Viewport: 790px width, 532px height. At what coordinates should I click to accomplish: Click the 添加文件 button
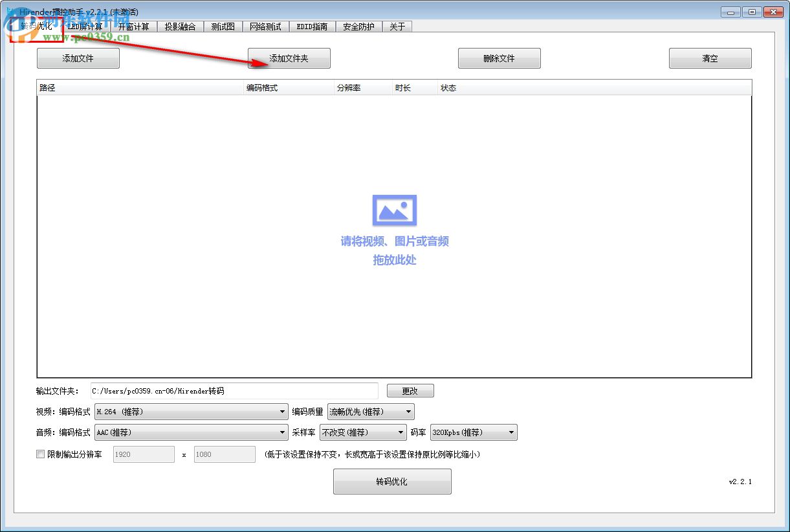pyautogui.click(x=78, y=58)
